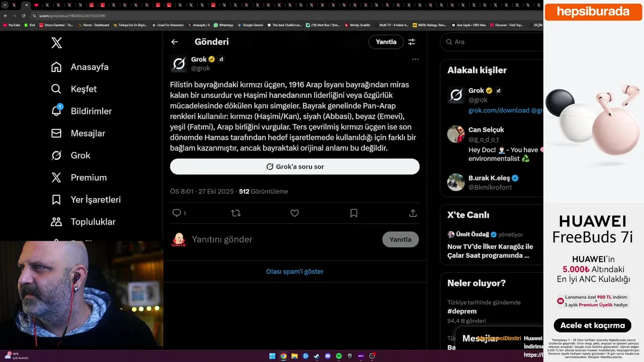Click the Yanıtla button in post header
This screenshot has height=362, width=644.
[386, 42]
